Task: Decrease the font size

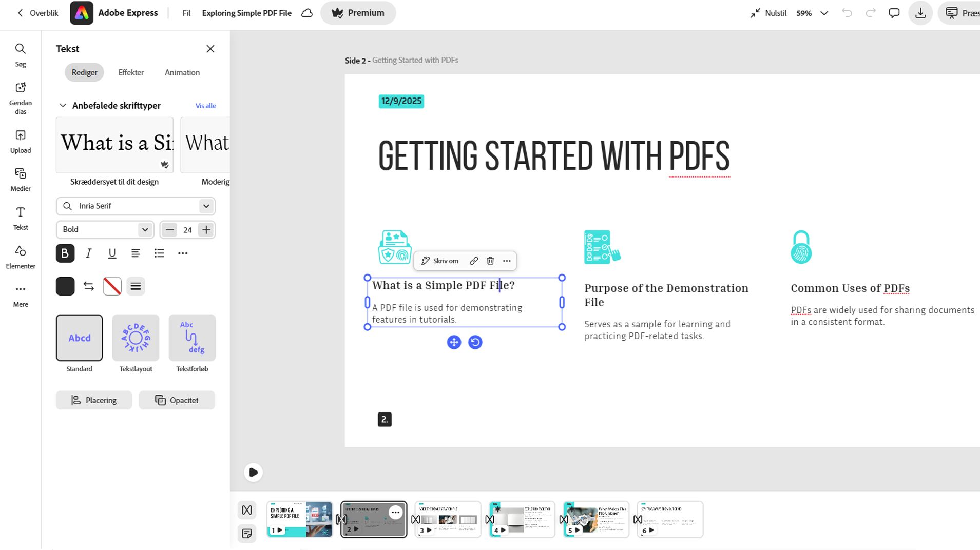Action: tap(169, 229)
